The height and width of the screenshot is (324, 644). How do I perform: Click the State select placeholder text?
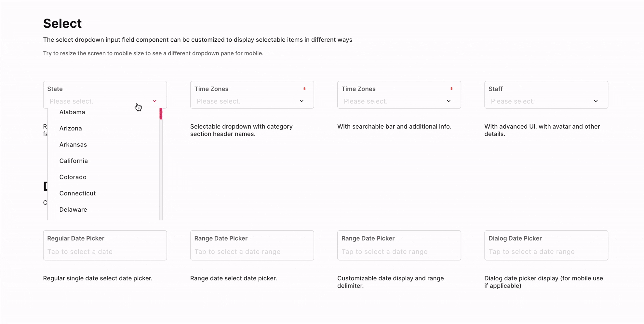pos(71,101)
